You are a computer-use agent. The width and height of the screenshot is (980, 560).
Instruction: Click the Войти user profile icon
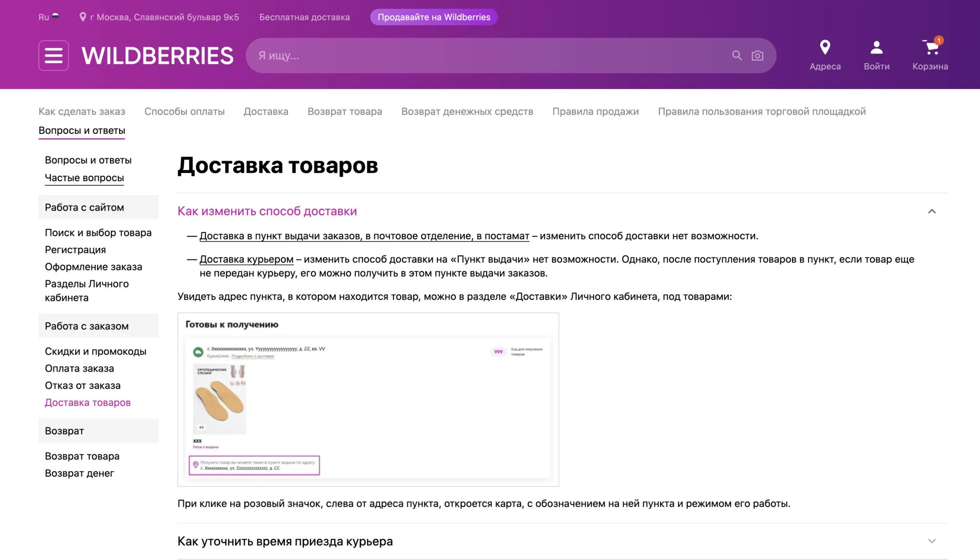pos(876,47)
